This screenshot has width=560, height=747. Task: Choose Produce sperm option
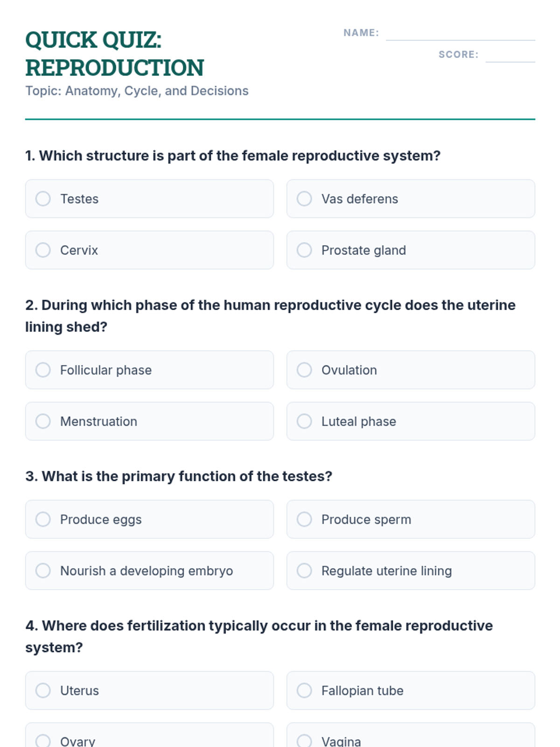click(x=411, y=519)
